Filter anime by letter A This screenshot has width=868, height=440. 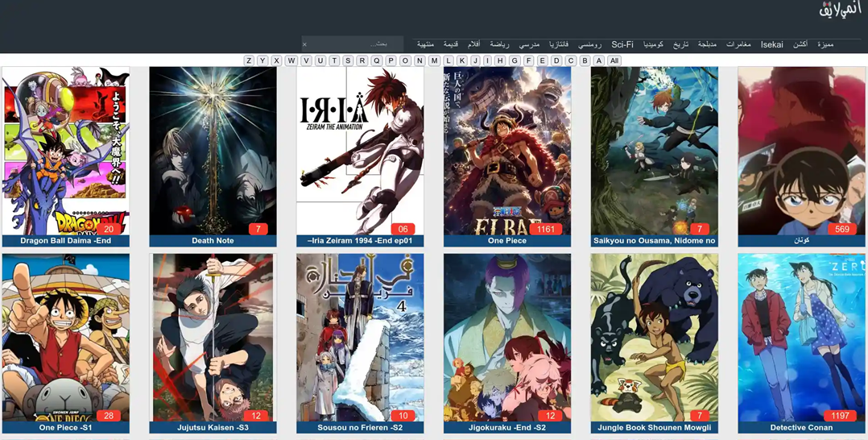point(599,60)
